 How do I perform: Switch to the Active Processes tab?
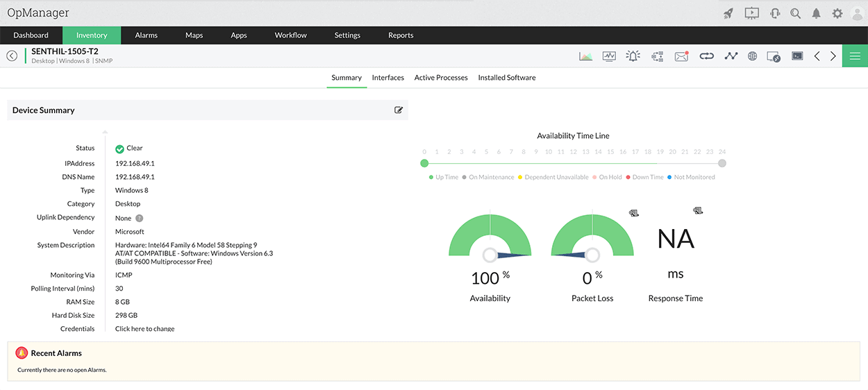coord(441,78)
